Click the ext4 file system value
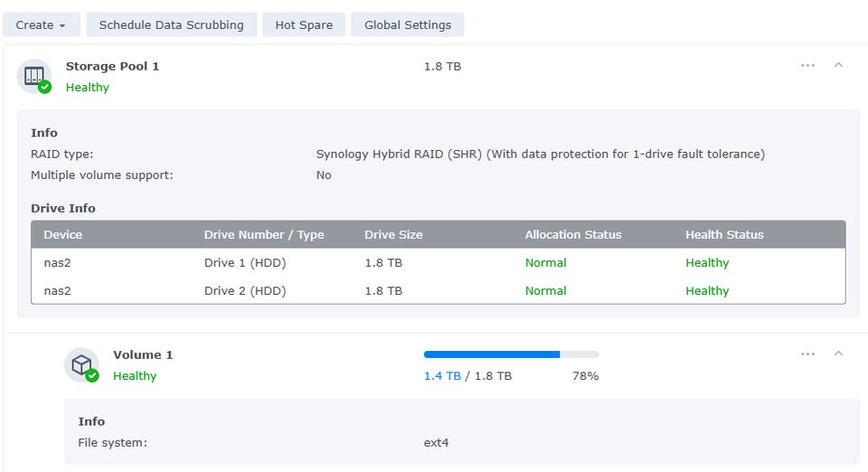 coord(436,443)
